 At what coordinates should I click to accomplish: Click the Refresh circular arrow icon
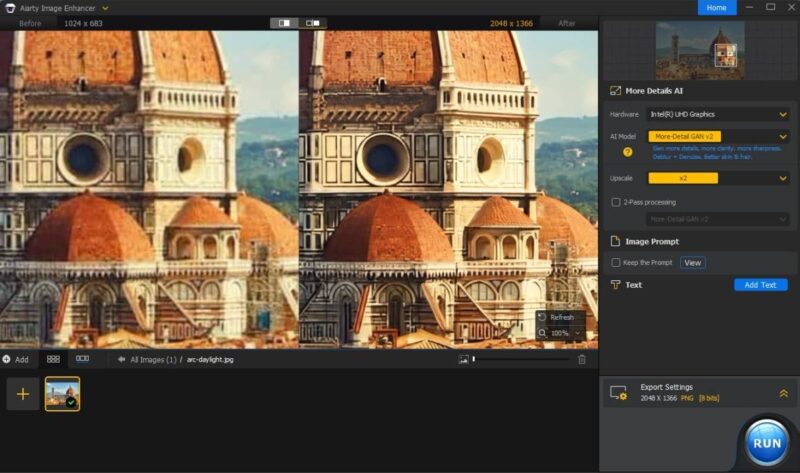(542, 317)
